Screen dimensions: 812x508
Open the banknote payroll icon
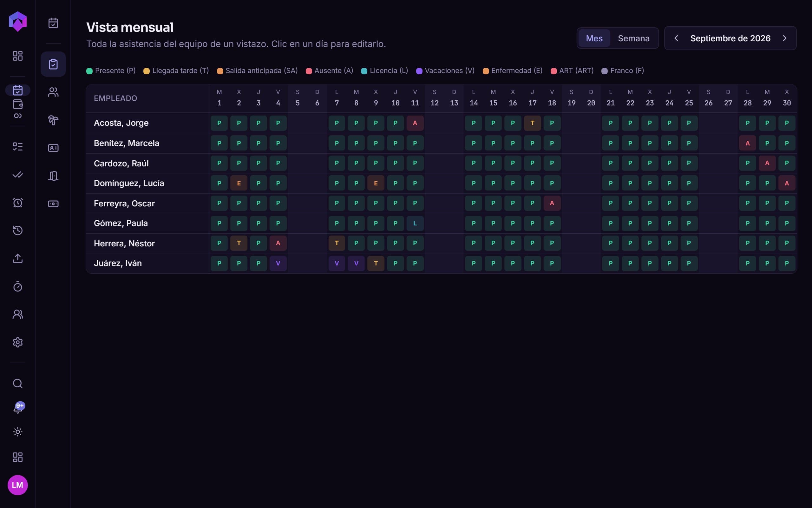point(53,204)
